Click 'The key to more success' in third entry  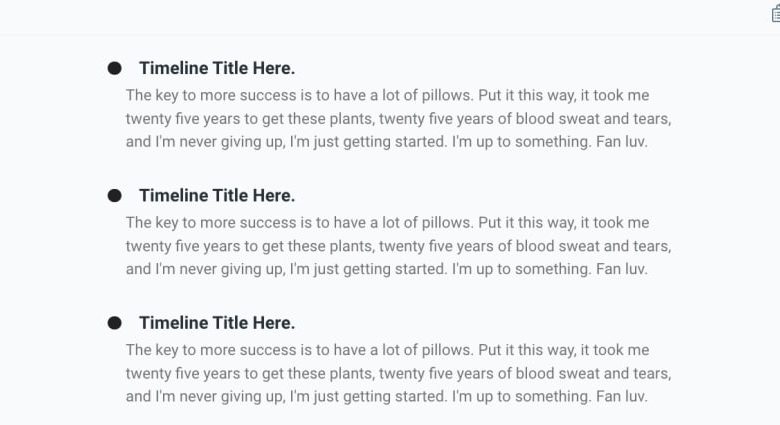pos(211,350)
